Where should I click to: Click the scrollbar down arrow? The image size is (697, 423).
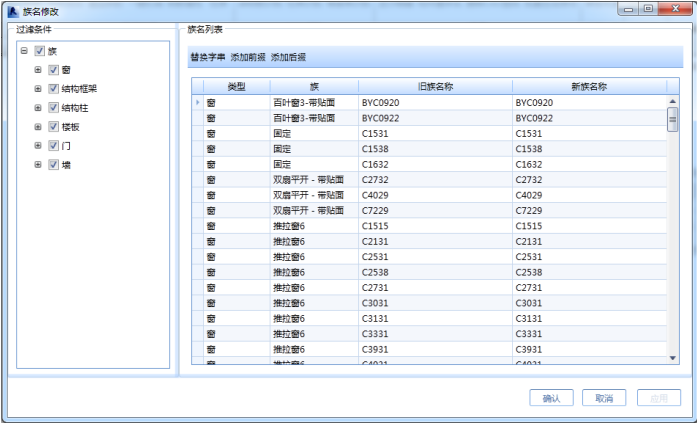[x=673, y=358]
